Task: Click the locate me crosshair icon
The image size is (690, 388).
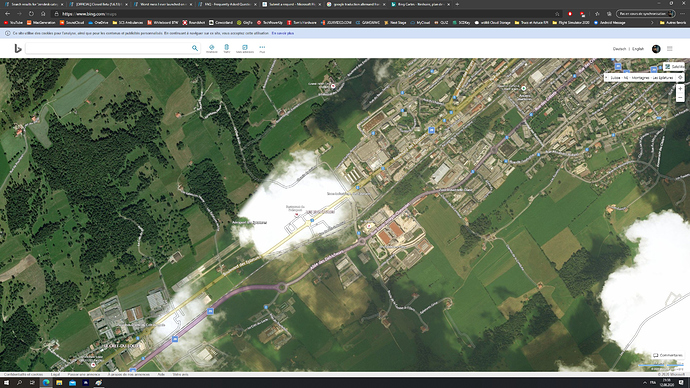Action: coord(680,77)
